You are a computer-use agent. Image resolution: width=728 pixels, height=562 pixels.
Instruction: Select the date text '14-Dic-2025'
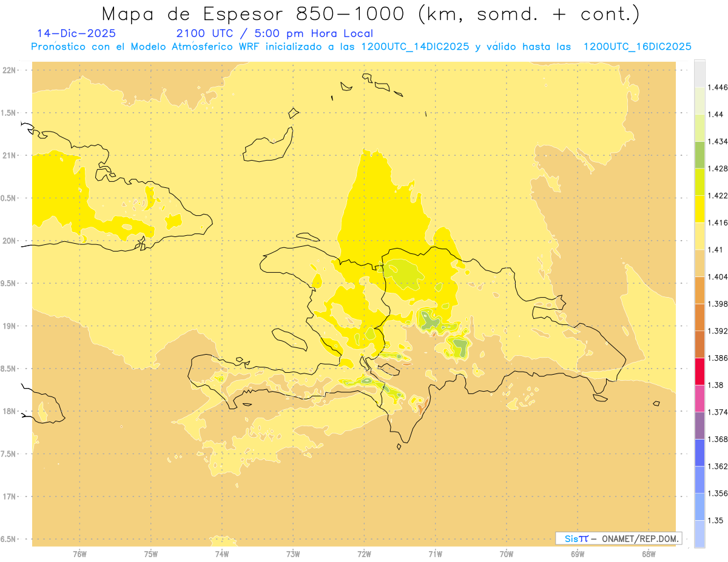(76, 34)
